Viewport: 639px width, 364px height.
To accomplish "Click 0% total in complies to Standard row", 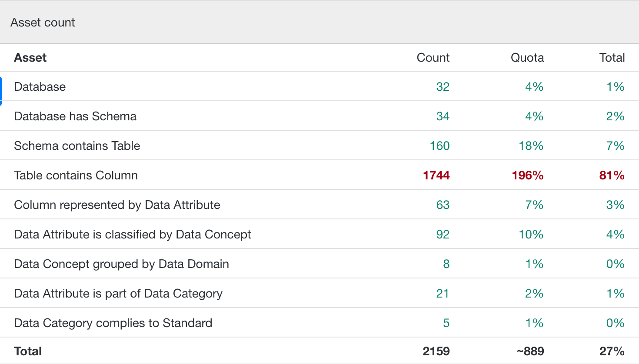I will (x=616, y=323).
